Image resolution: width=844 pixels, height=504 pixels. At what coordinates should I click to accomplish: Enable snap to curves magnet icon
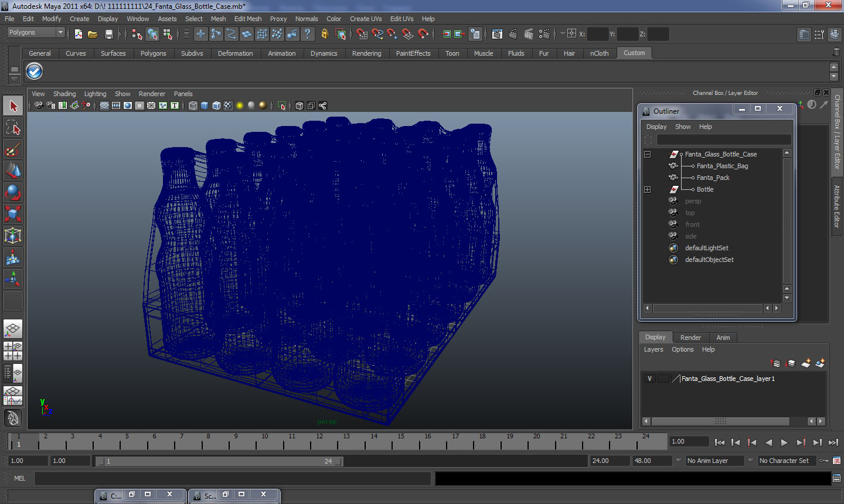[377, 34]
